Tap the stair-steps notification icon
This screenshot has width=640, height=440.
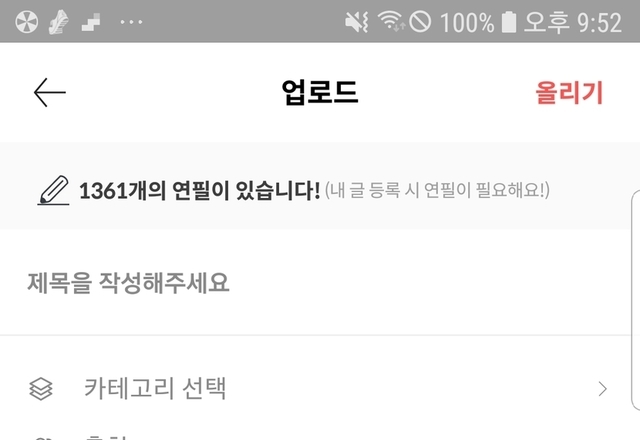[91, 22]
